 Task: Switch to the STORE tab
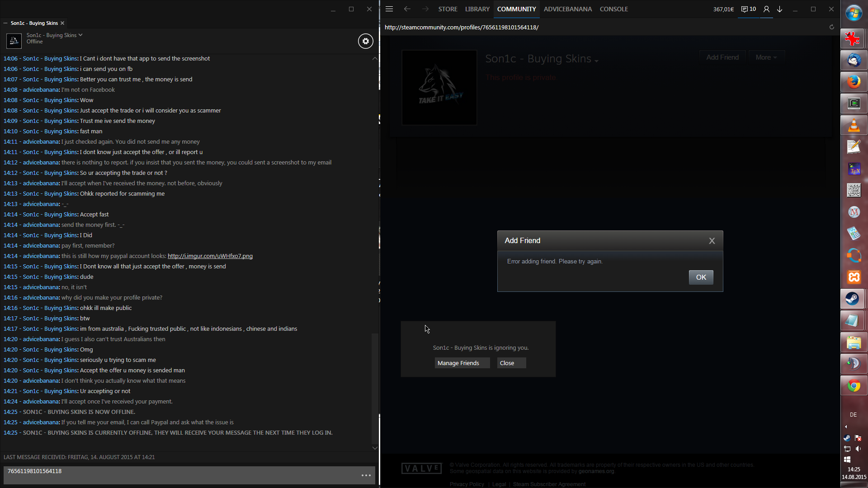point(448,9)
